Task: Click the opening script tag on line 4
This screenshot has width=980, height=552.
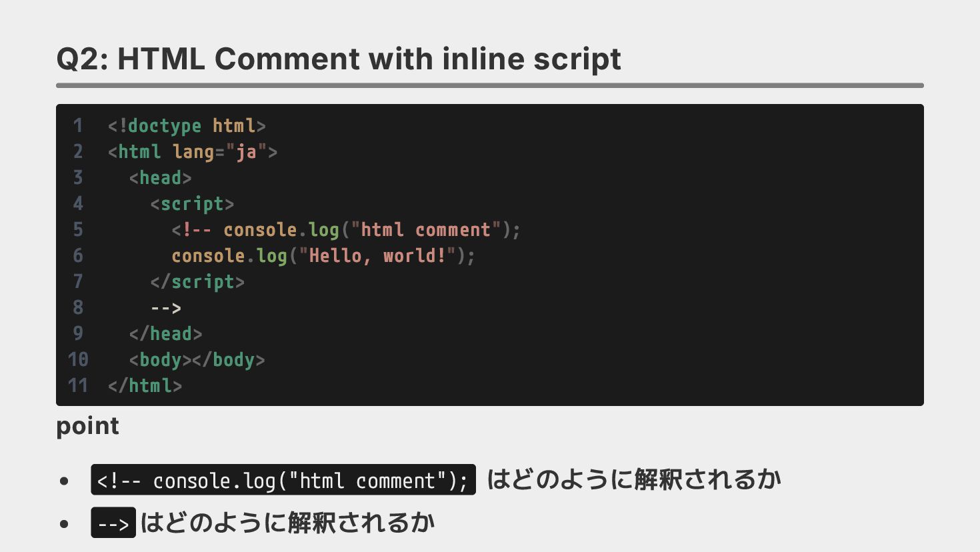Action: point(192,204)
